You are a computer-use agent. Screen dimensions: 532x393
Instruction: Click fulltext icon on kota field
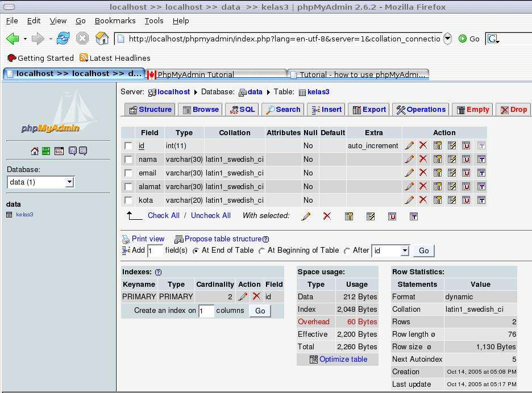coord(481,200)
